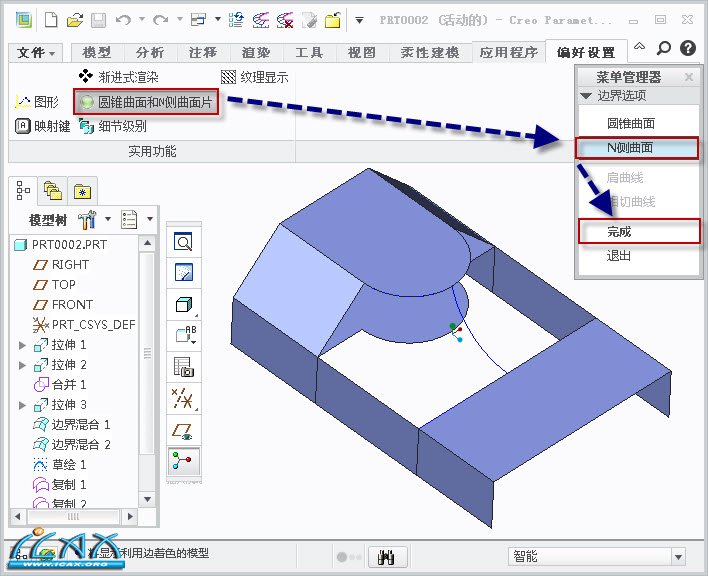This screenshot has height=576, width=708.
Task: Switch to the favorites navigator tab
Action: point(82,191)
